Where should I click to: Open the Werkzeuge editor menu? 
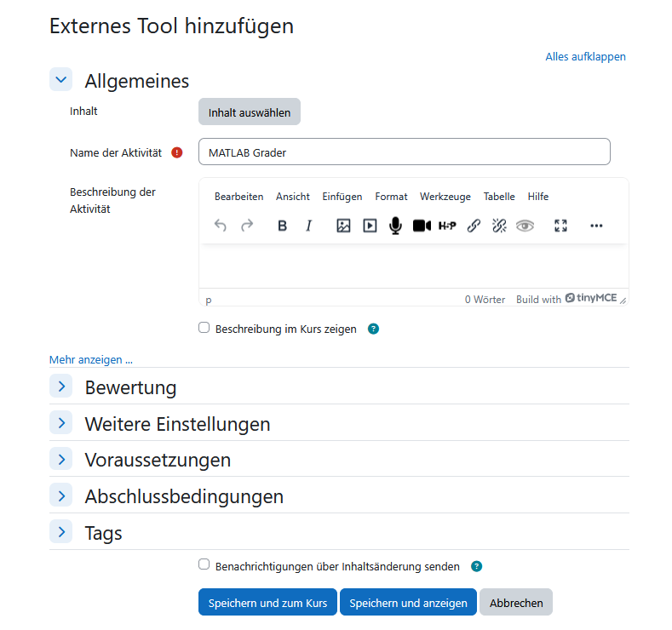(445, 197)
